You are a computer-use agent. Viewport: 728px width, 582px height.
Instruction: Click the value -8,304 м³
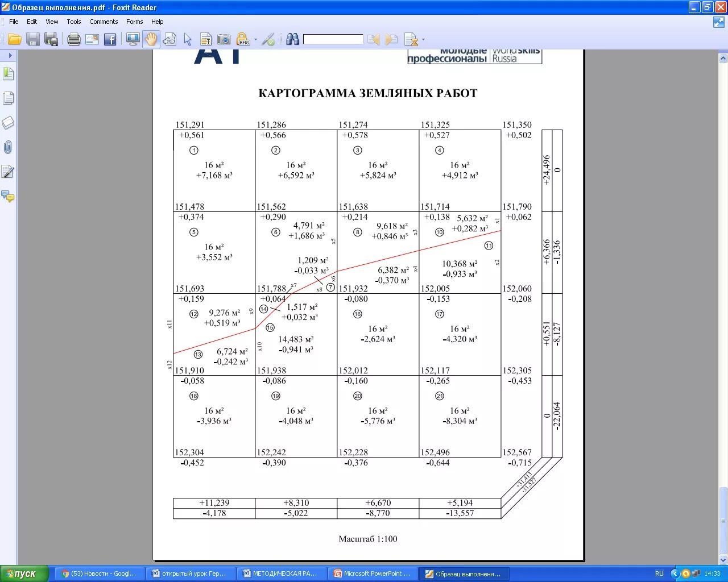coord(460,421)
